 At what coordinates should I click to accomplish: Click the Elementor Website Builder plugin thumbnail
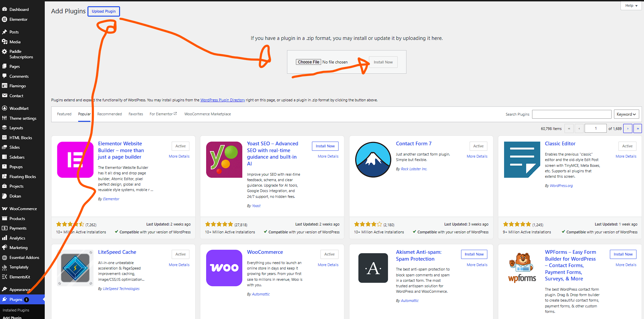coord(75,160)
